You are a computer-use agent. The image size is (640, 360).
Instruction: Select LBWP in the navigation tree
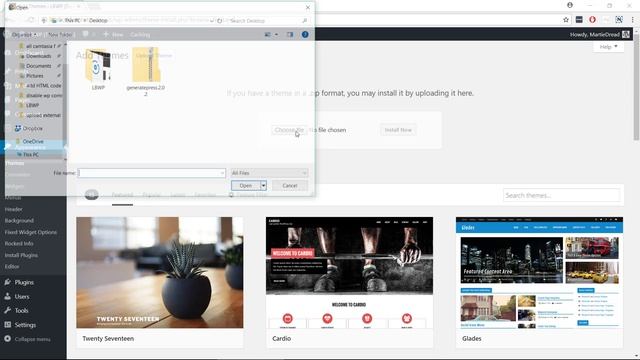click(32, 105)
